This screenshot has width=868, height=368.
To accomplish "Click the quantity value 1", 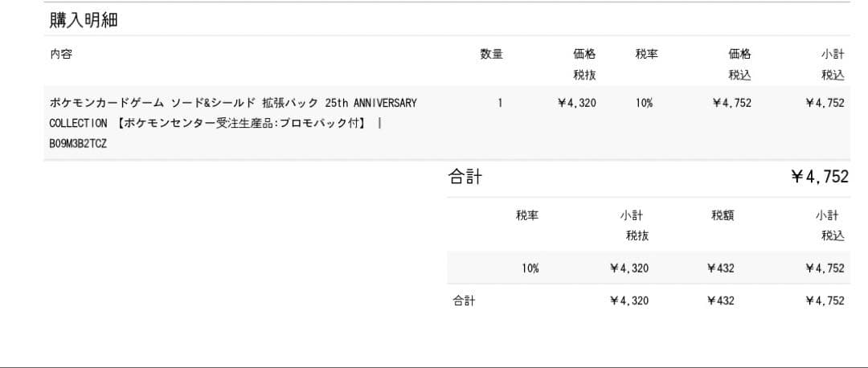I will pos(500,103).
